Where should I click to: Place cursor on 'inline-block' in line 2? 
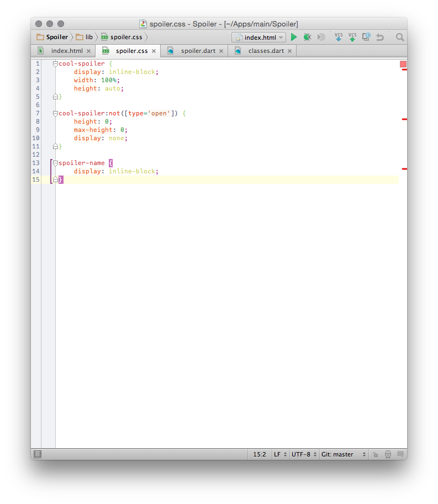pos(132,72)
